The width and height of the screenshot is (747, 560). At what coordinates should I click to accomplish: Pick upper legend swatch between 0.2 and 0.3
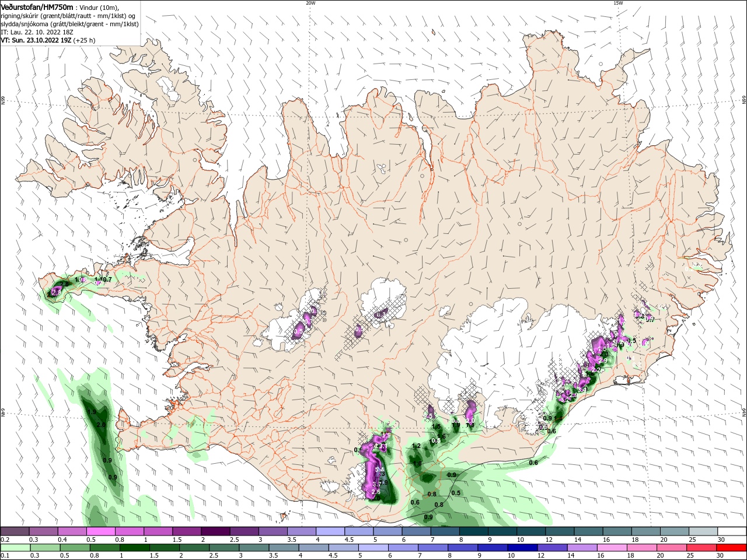pyautogui.click(x=15, y=531)
